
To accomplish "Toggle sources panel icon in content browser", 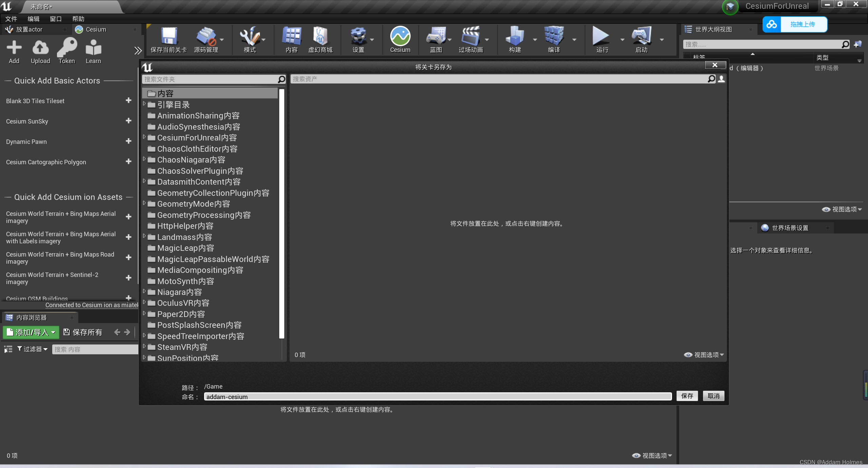I will 8,349.
